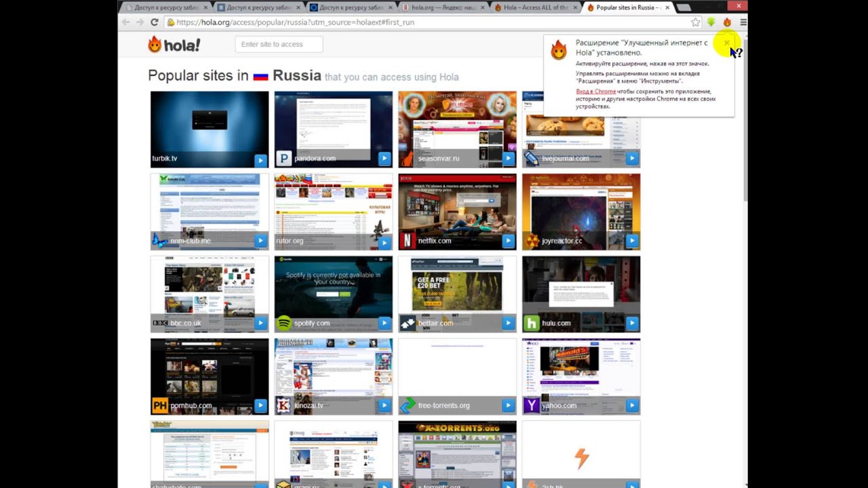Screen dimensions: 868x488
Task: Click the play button on free-torrents.org tile
Action: (508, 406)
